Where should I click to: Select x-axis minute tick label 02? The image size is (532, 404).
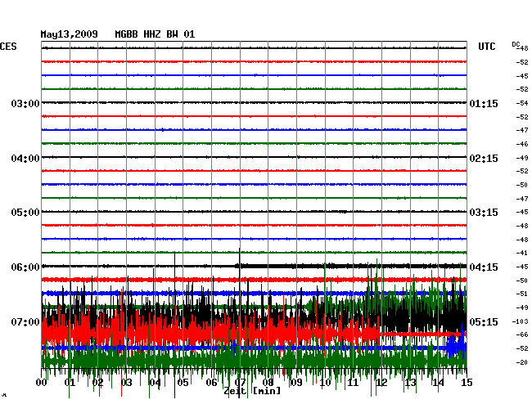pos(97,383)
